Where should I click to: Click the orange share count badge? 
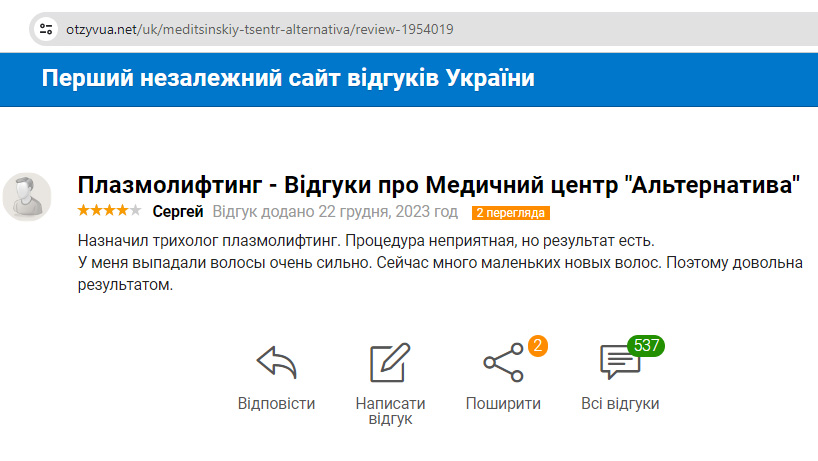pyautogui.click(x=537, y=346)
